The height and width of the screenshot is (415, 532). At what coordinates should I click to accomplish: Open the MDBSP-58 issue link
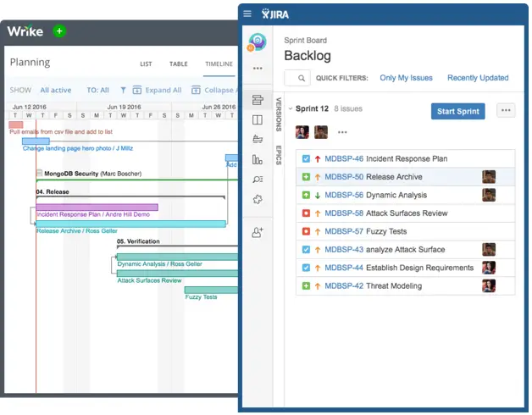tap(344, 213)
